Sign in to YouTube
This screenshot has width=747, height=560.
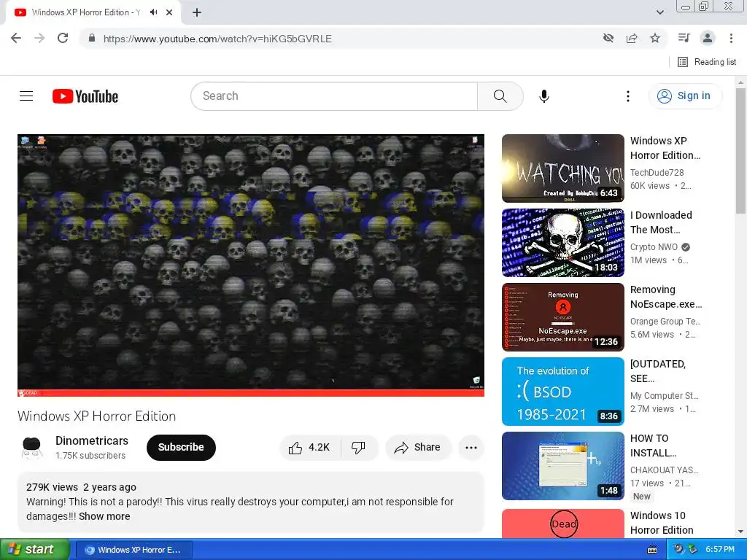[684, 96]
